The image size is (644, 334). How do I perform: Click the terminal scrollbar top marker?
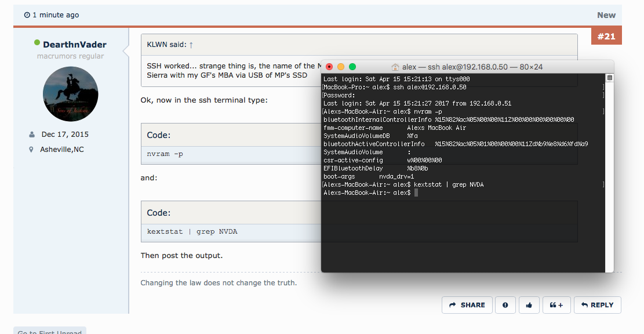pyautogui.click(x=610, y=78)
